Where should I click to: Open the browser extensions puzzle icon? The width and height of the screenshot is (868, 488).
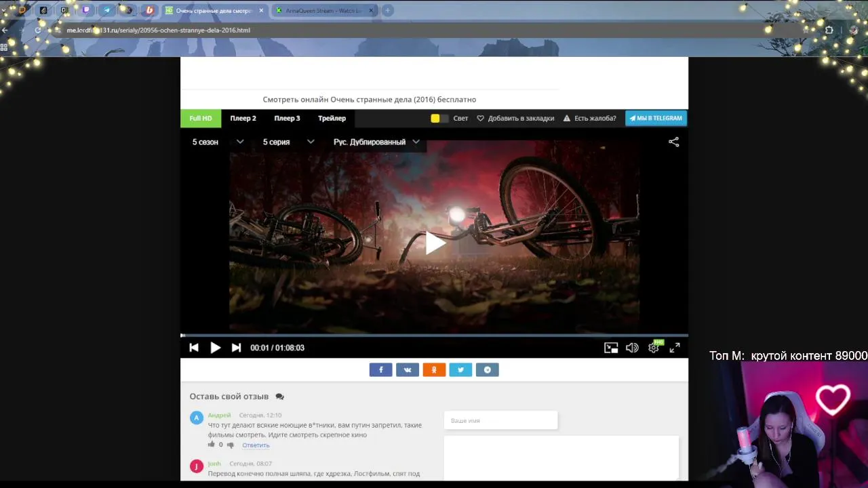coord(829,30)
